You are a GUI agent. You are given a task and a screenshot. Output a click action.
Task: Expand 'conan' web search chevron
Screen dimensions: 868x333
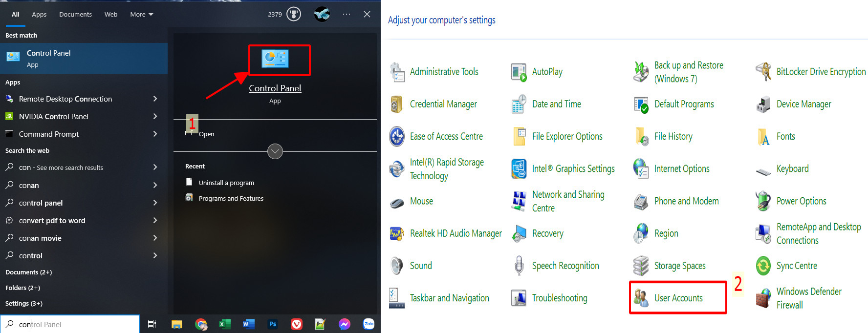[155, 185]
